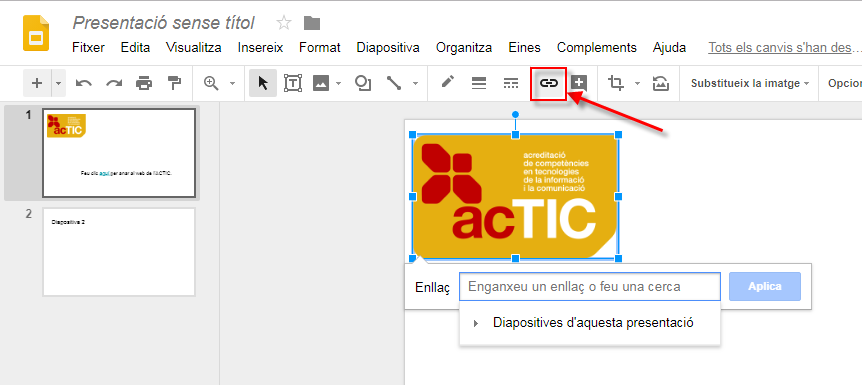Open the zoom level dropdown arrow
The image size is (862, 385).
(x=232, y=84)
